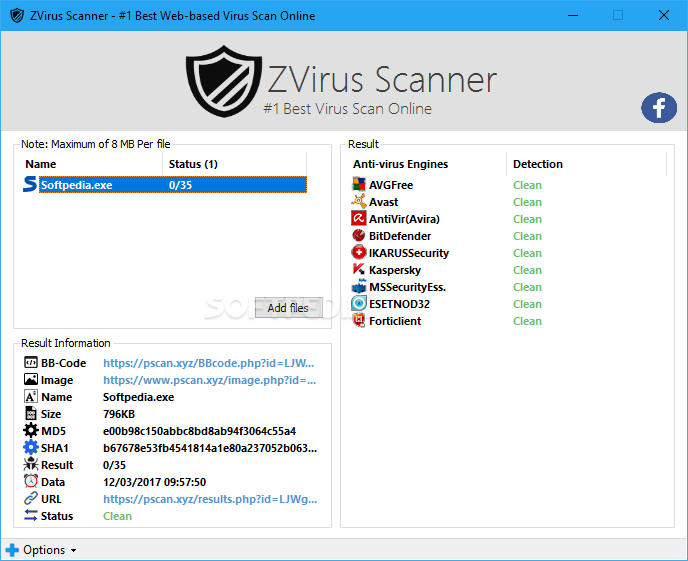
Task: Expand the Options dropdown arrow
Action: [73, 550]
